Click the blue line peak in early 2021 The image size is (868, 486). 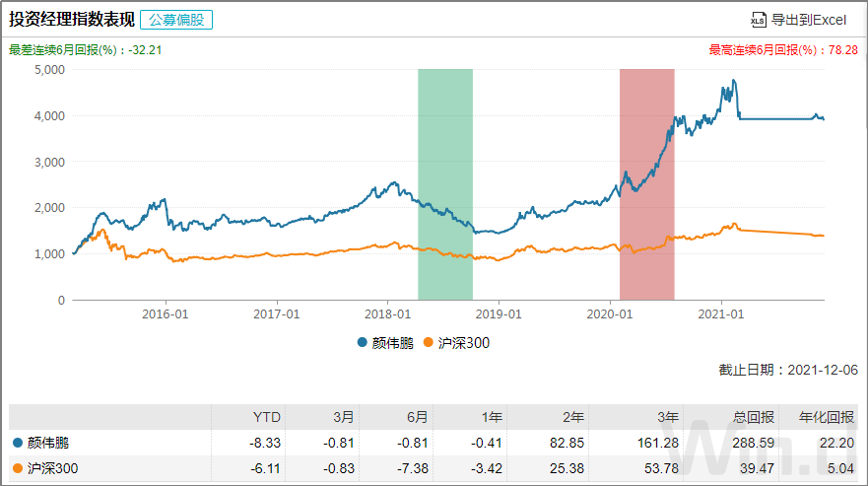pos(734,81)
